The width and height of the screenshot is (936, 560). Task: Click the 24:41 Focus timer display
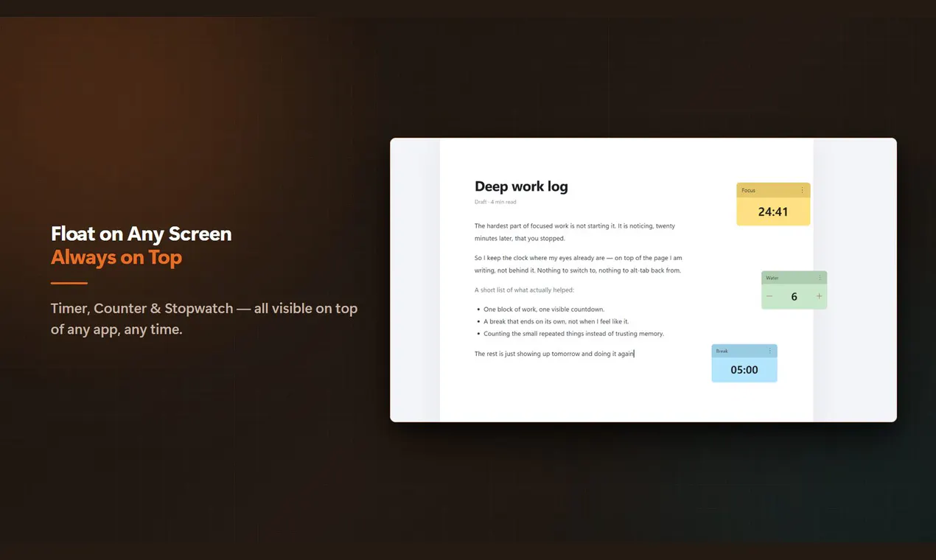pos(773,211)
